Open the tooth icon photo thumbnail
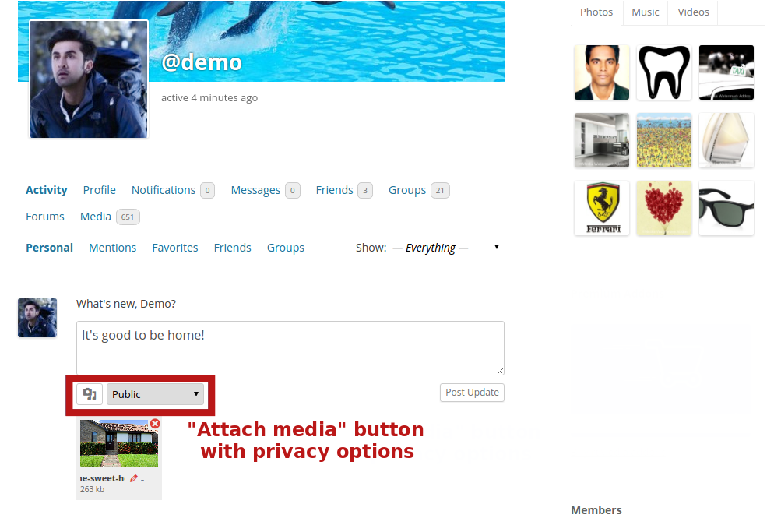This screenshot has height=532, width=781. (x=663, y=72)
